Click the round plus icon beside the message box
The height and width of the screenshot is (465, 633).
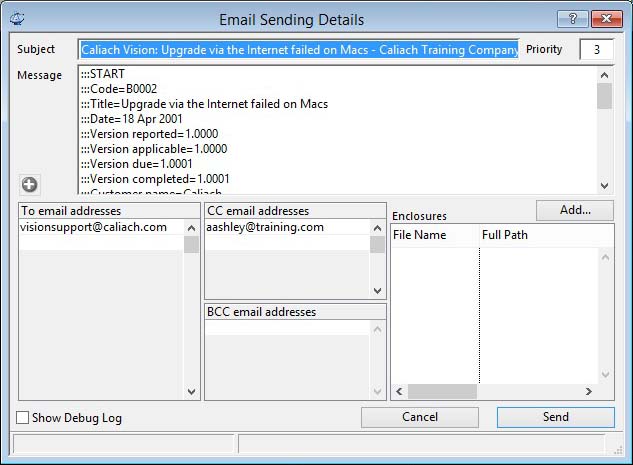(29, 185)
